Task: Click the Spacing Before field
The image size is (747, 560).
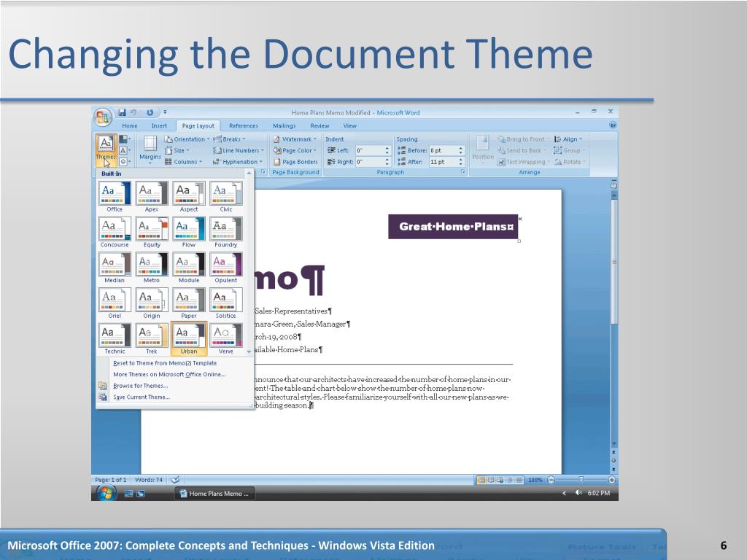Action: 446,150
